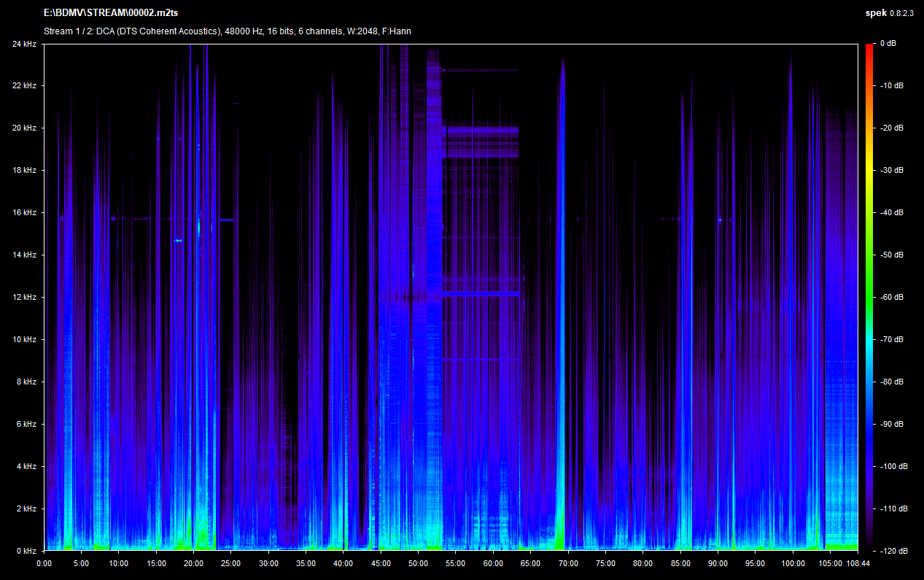The width and height of the screenshot is (924, 580).
Task: Select the 70:00 time axis marker
Action: 568,563
